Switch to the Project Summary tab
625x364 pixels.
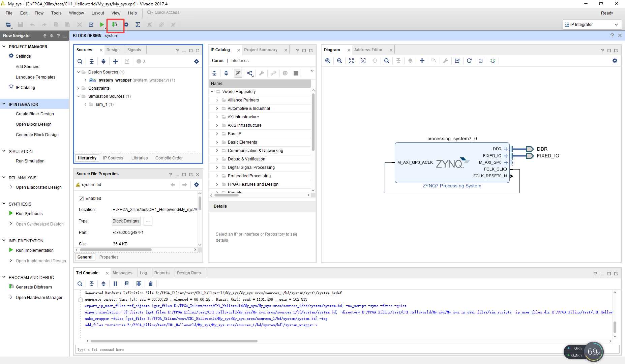click(x=261, y=50)
